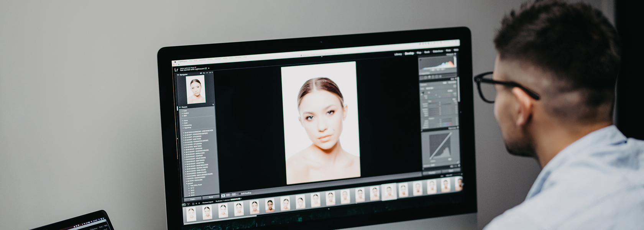Open the Map module
Image resolution: width=644 pixels, height=230 pixels.
419,53
